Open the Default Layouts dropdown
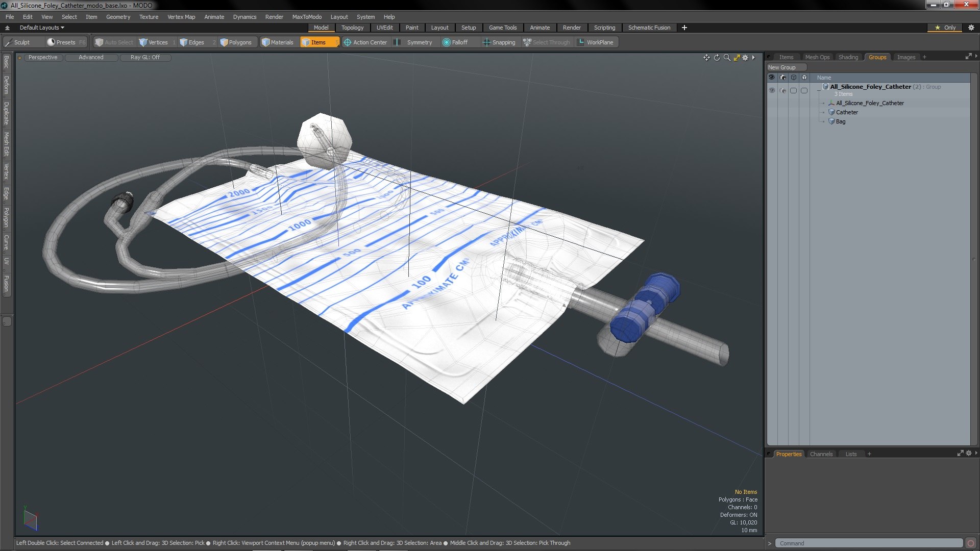 [42, 28]
